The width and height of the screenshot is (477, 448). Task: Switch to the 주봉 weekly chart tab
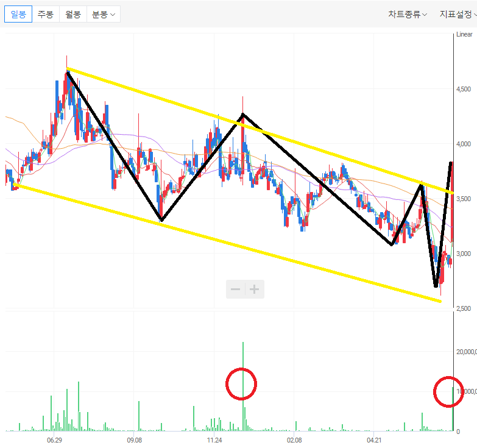click(46, 14)
